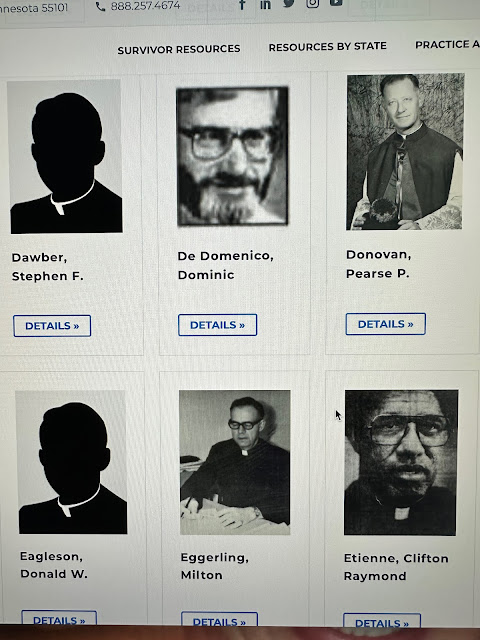Select the Eggerling, Milton name heading
This screenshot has width=480, height=640.
[214, 566]
